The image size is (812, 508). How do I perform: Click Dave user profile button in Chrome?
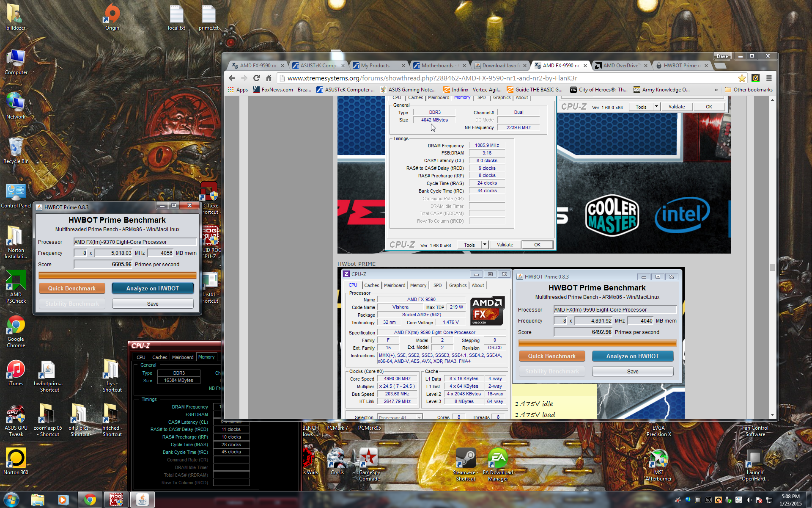click(x=722, y=56)
